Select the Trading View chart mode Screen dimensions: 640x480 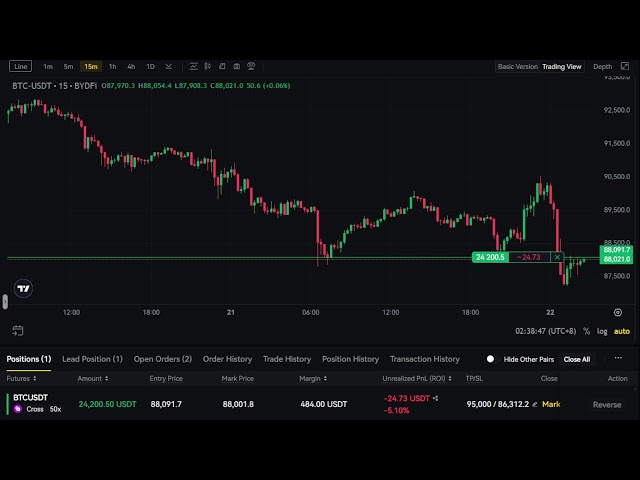click(x=562, y=67)
